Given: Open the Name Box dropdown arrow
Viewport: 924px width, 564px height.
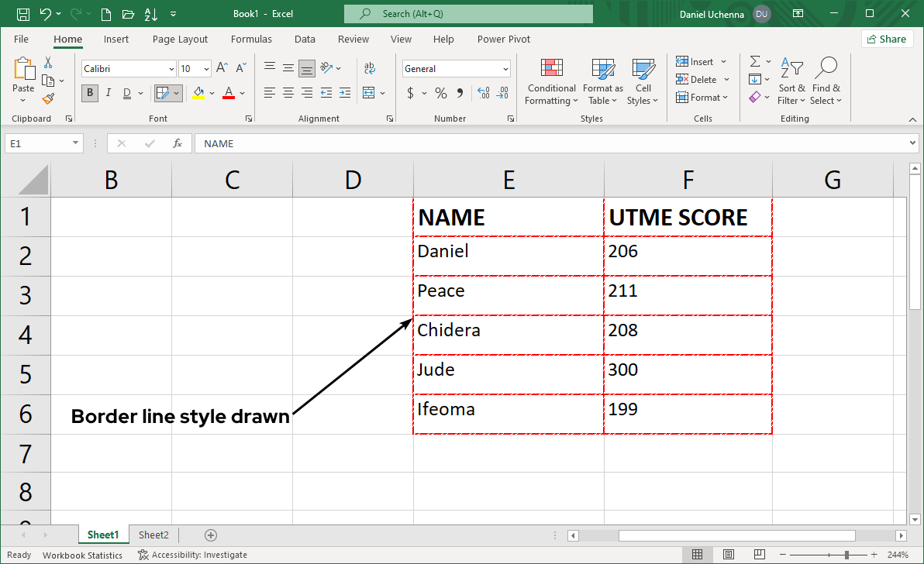Looking at the screenshot, I should pyautogui.click(x=75, y=143).
